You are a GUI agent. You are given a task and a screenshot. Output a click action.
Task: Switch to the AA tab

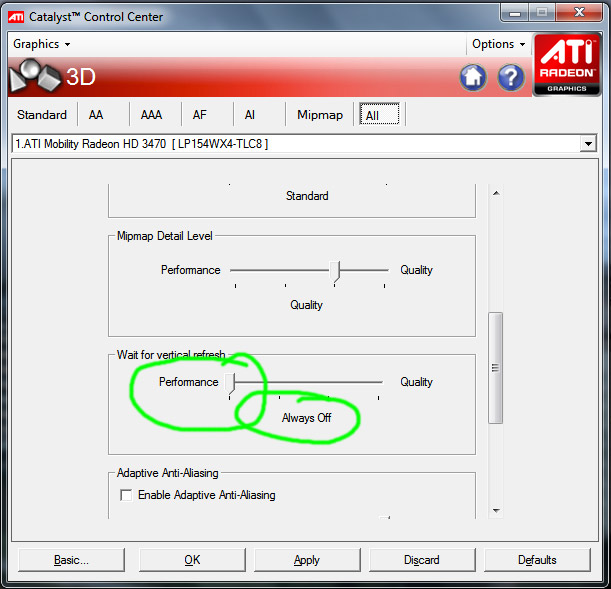pos(96,115)
